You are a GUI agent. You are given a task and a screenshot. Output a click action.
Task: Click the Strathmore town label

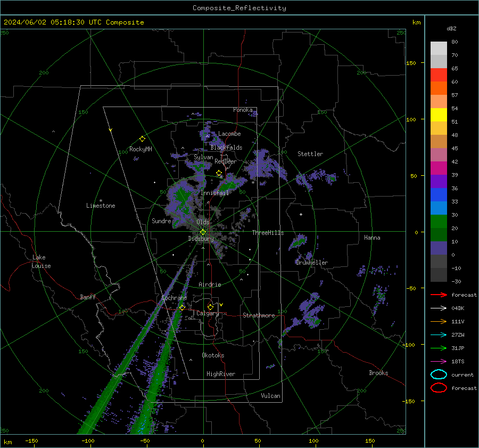[259, 315]
